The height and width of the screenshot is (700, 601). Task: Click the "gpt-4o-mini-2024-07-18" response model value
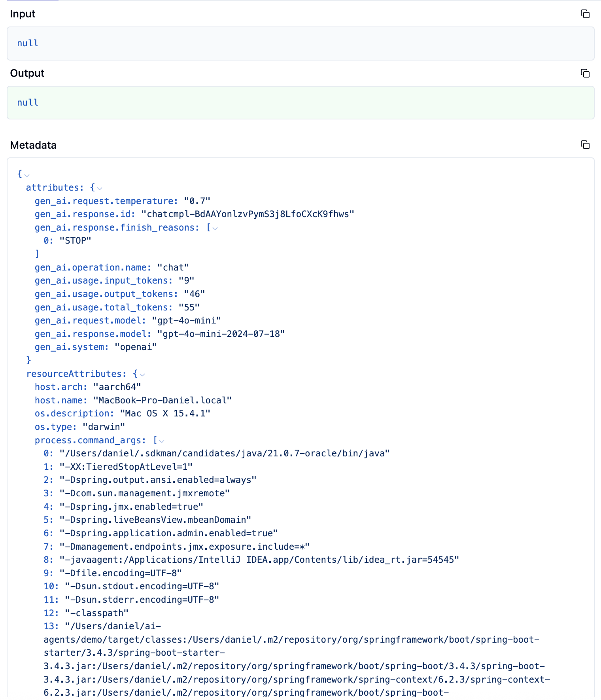(221, 334)
